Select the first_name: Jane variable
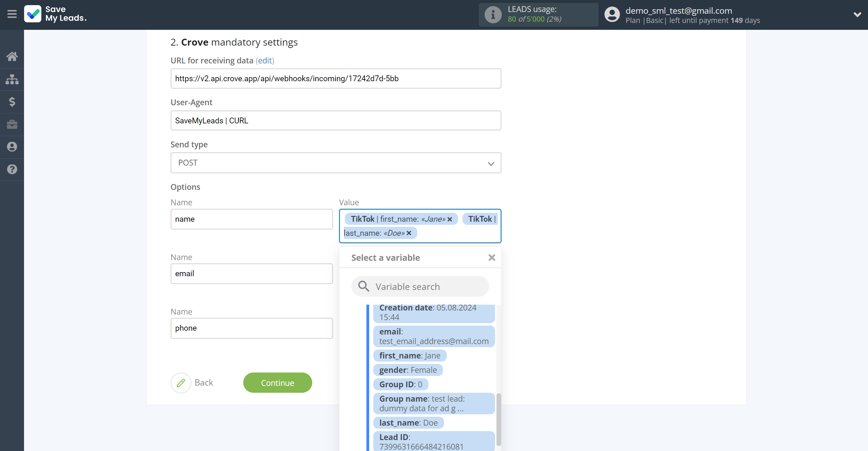This screenshot has height=451, width=868. (x=410, y=356)
